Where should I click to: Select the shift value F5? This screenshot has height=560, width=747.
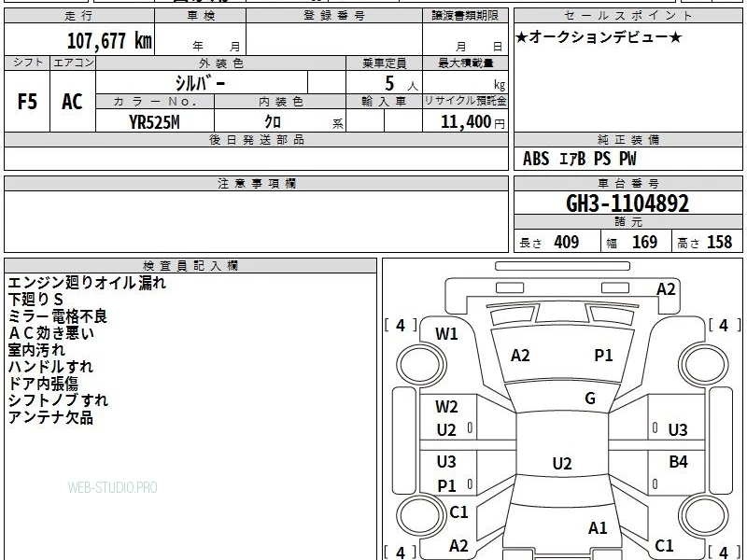[27, 102]
